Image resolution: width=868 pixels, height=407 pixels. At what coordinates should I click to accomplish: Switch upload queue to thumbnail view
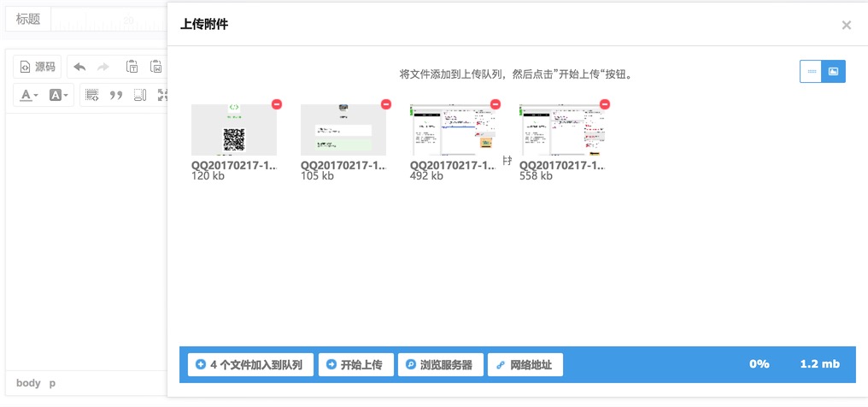coord(834,72)
